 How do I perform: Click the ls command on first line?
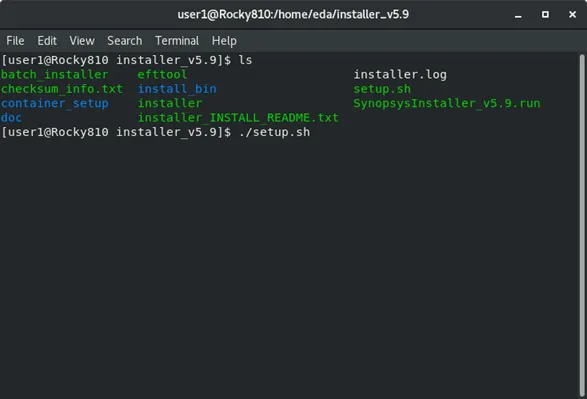tap(246, 60)
